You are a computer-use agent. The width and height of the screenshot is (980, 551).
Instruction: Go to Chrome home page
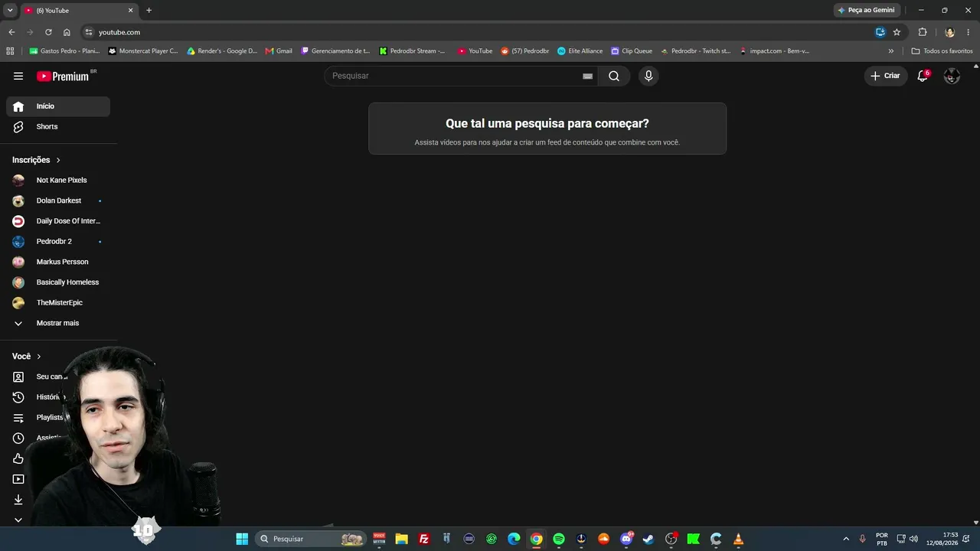[67, 32]
